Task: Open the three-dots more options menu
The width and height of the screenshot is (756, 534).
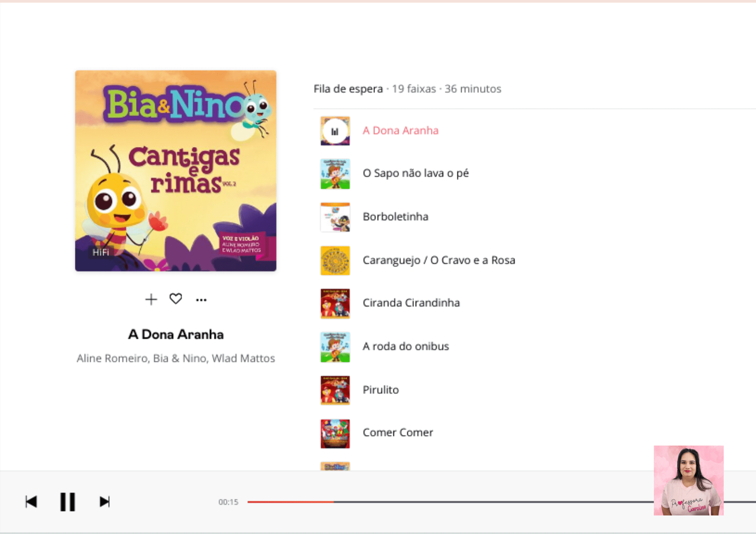Action: pyautogui.click(x=201, y=300)
